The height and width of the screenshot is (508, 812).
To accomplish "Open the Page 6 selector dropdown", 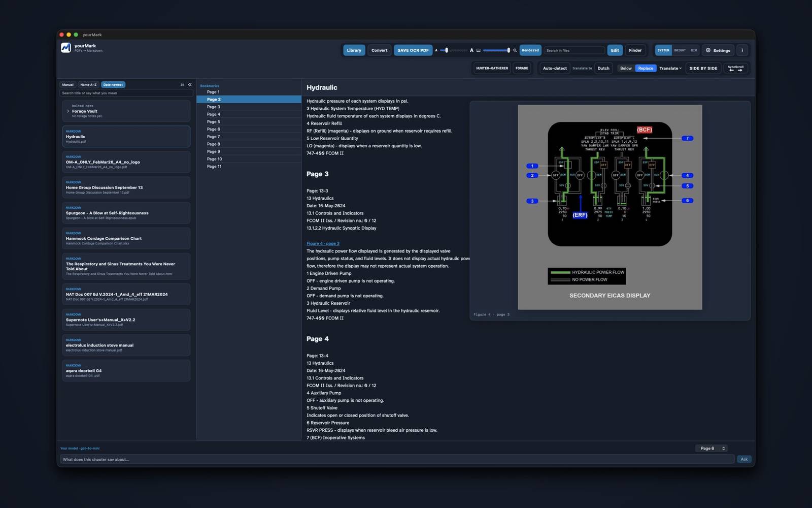I will pos(712,448).
